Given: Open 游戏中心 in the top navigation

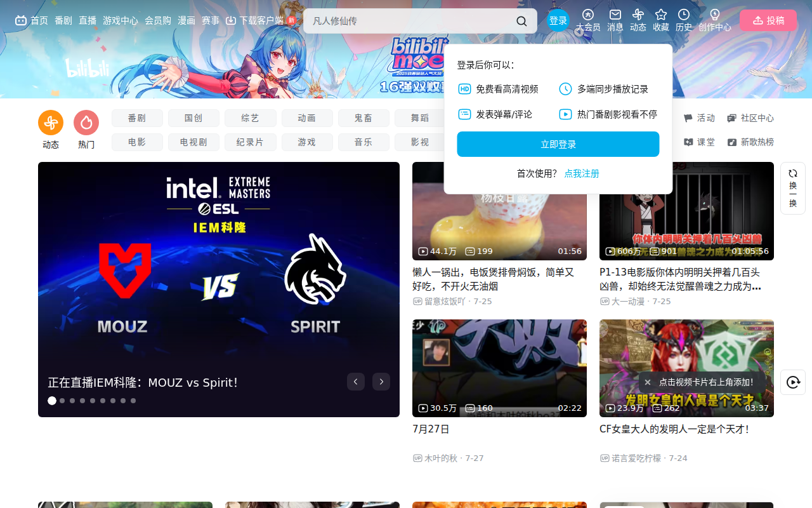Looking at the screenshot, I should click(121, 20).
